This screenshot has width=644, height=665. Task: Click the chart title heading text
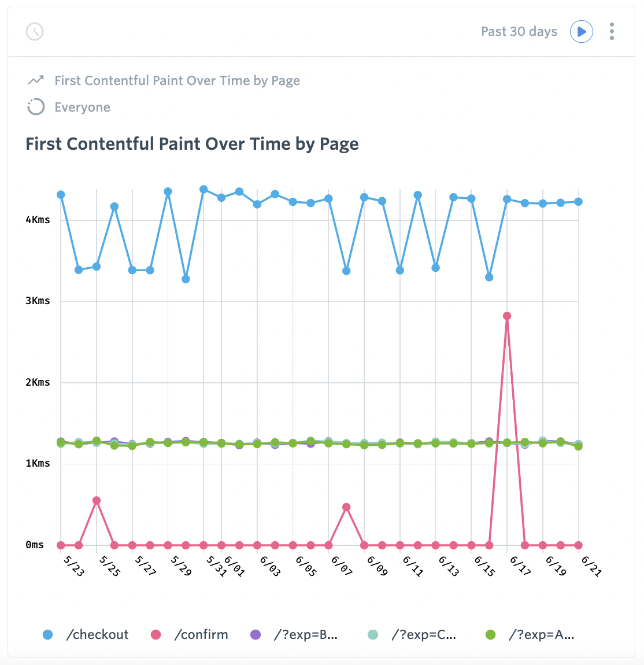pyautogui.click(x=192, y=144)
